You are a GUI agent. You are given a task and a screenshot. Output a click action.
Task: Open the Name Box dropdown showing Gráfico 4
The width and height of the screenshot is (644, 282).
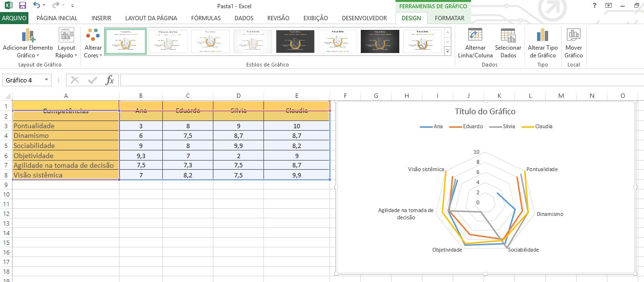pyautogui.click(x=47, y=80)
